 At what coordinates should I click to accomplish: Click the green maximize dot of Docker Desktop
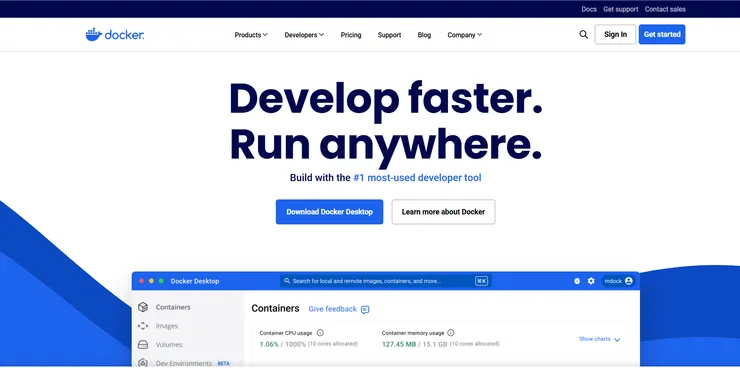(161, 281)
